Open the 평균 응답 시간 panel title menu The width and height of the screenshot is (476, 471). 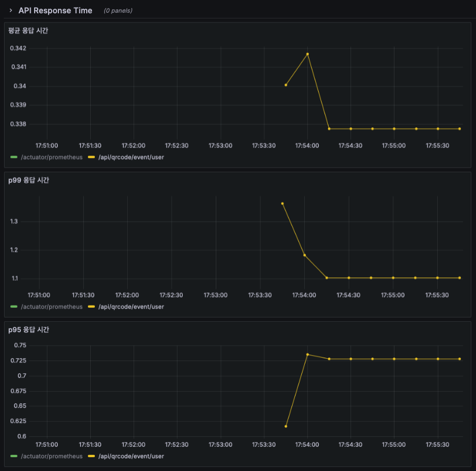[x=28, y=31]
